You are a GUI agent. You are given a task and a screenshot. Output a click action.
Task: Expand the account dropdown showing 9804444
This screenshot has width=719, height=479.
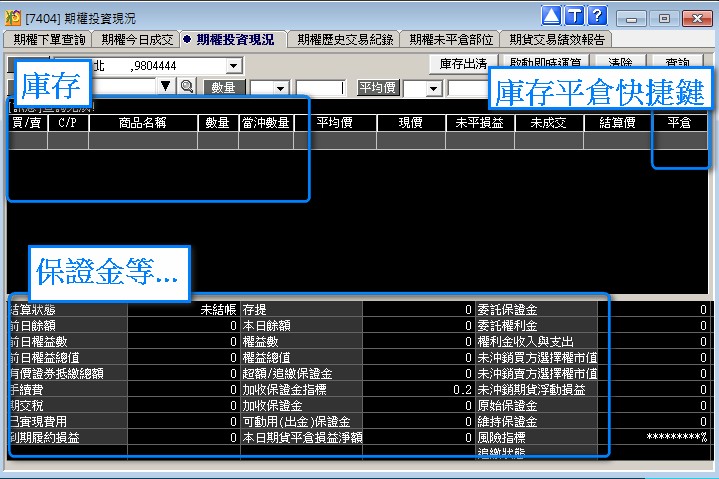point(233,66)
